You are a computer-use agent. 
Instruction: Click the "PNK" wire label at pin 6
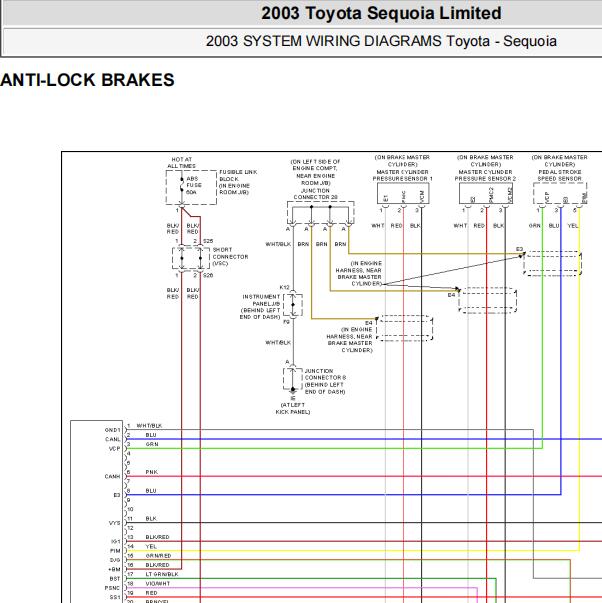[x=152, y=472]
